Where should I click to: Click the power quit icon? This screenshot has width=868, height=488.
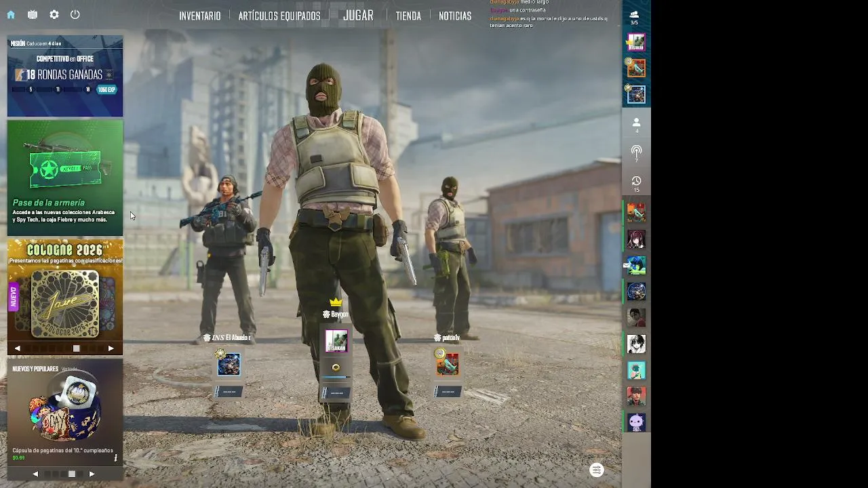pos(75,14)
